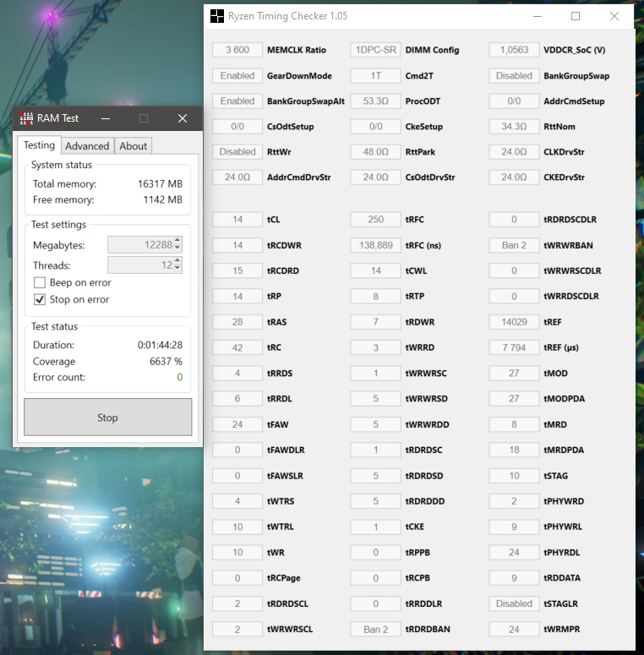644x655 pixels.
Task: Click the VDDCR_SoC value 1,0563
Action: tap(514, 50)
